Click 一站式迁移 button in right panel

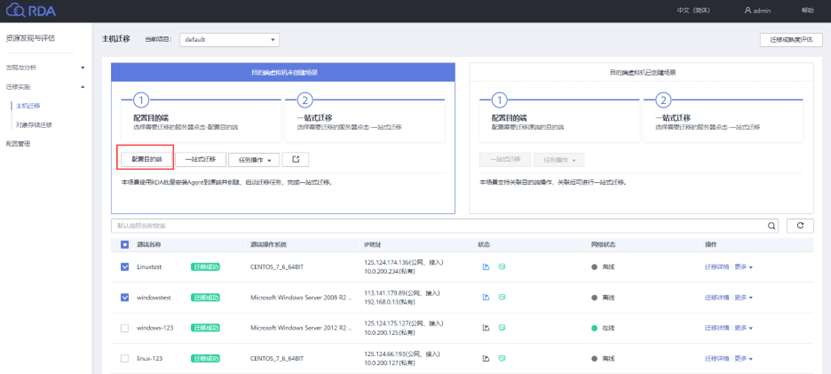click(x=505, y=159)
